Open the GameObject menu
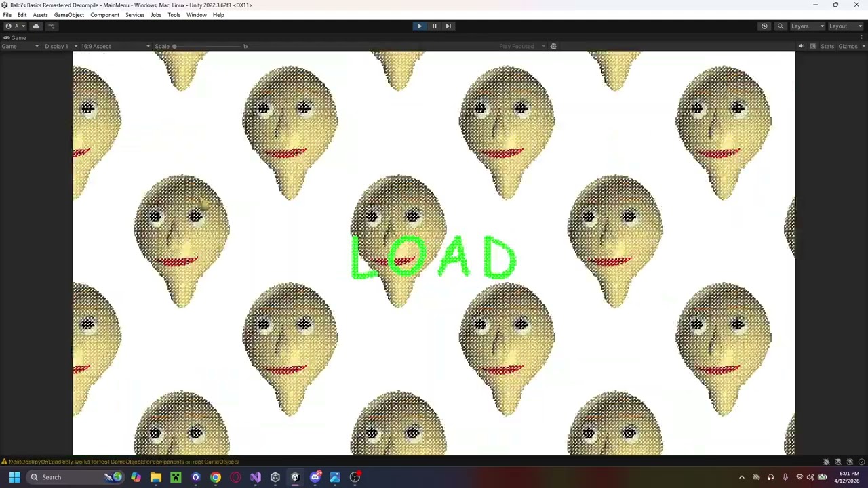This screenshot has height=488, width=868. pos(69,15)
